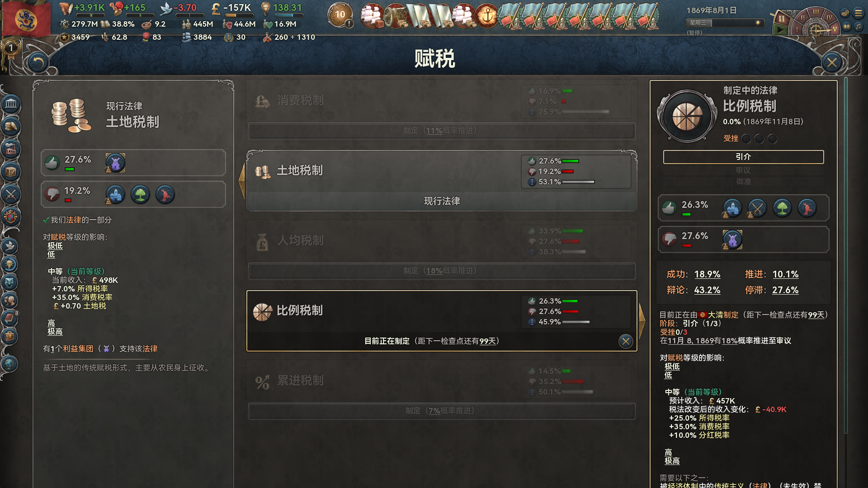Click the cannon notification icon

[x=396, y=17]
